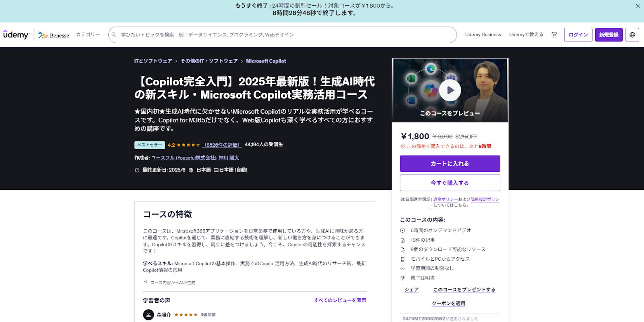
Task: Click the 新規登録 button
Action: [609, 35]
